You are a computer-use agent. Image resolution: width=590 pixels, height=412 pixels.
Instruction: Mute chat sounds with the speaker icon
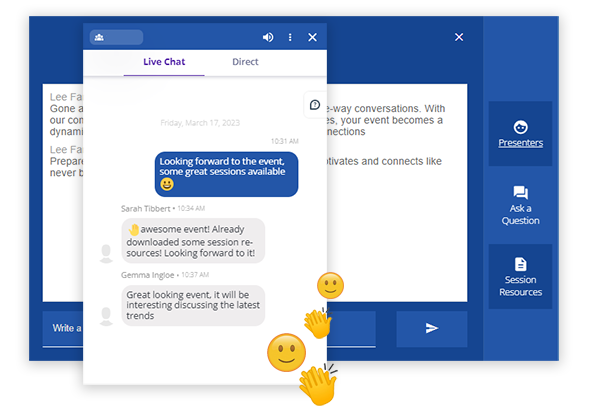(268, 37)
